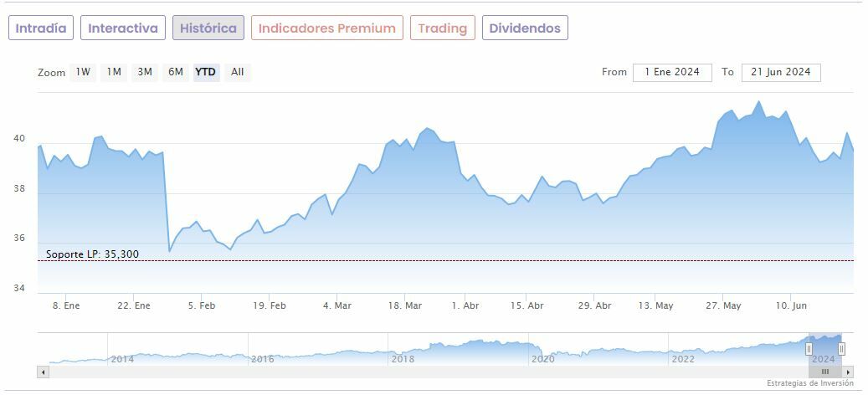Show All historical data range
868x395 pixels.
tap(238, 72)
